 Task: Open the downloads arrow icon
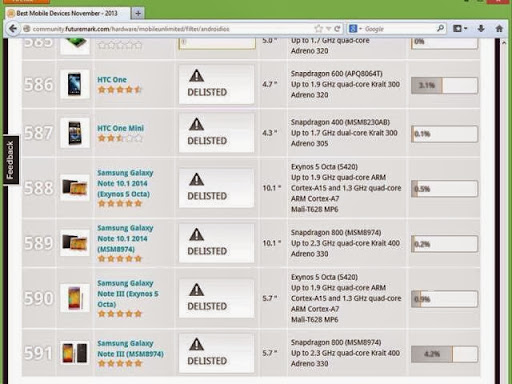tap(481, 29)
